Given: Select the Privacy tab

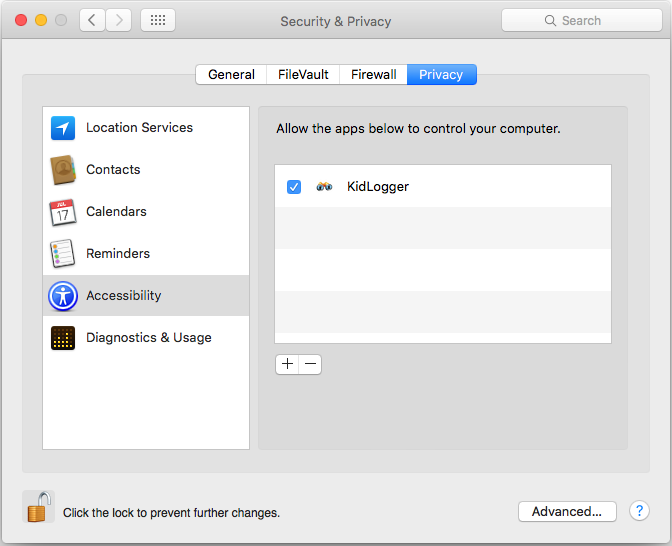Looking at the screenshot, I should click(441, 75).
